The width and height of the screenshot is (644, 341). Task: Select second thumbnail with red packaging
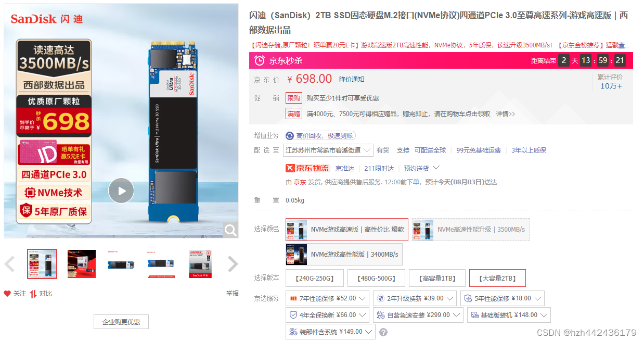(82, 264)
